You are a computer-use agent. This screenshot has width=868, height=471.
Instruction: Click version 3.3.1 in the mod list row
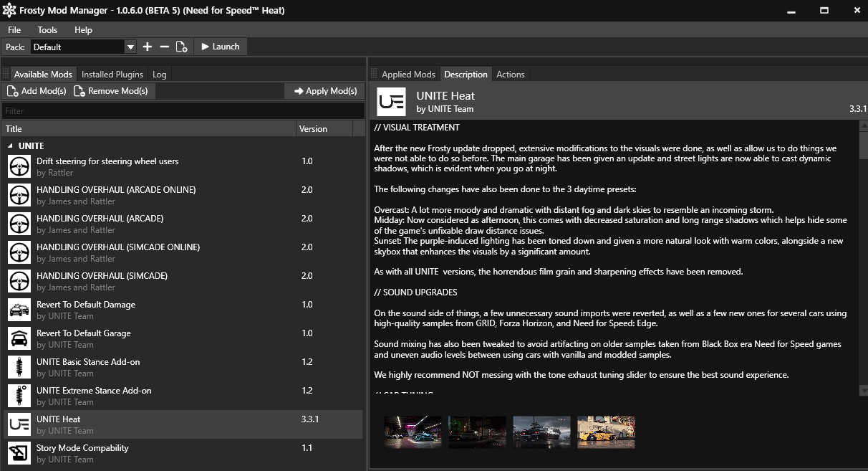310,419
